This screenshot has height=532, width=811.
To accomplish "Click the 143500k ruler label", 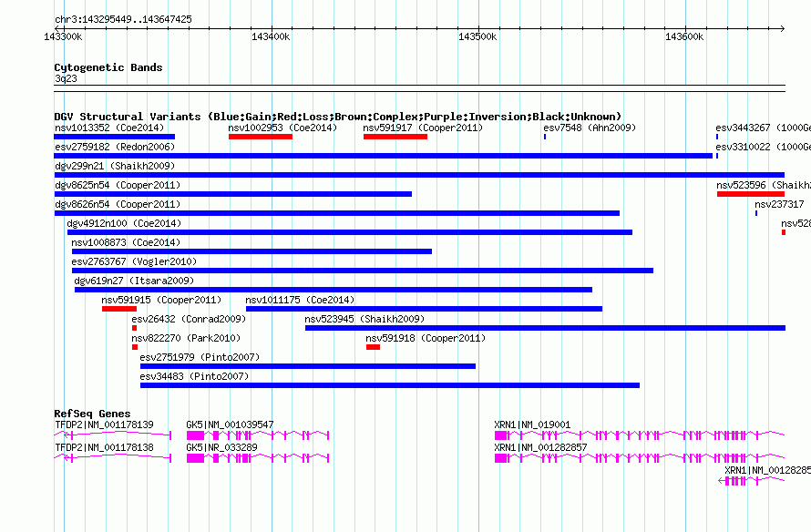I will click(x=477, y=36).
